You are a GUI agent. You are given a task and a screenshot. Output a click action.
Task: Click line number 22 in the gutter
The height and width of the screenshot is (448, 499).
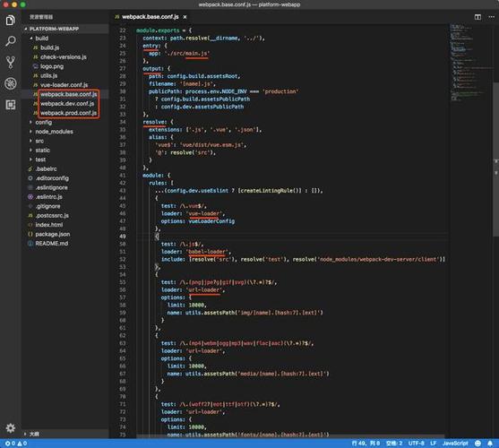pyautogui.click(x=123, y=30)
